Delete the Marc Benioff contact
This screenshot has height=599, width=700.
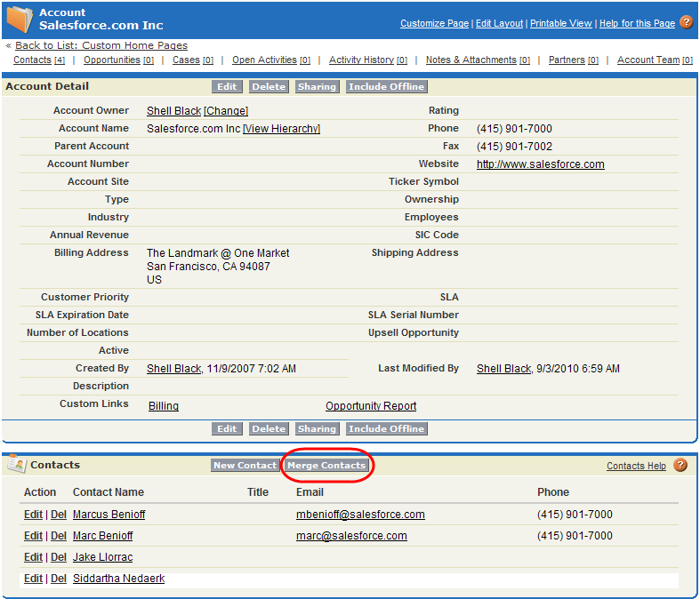[59, 536]
